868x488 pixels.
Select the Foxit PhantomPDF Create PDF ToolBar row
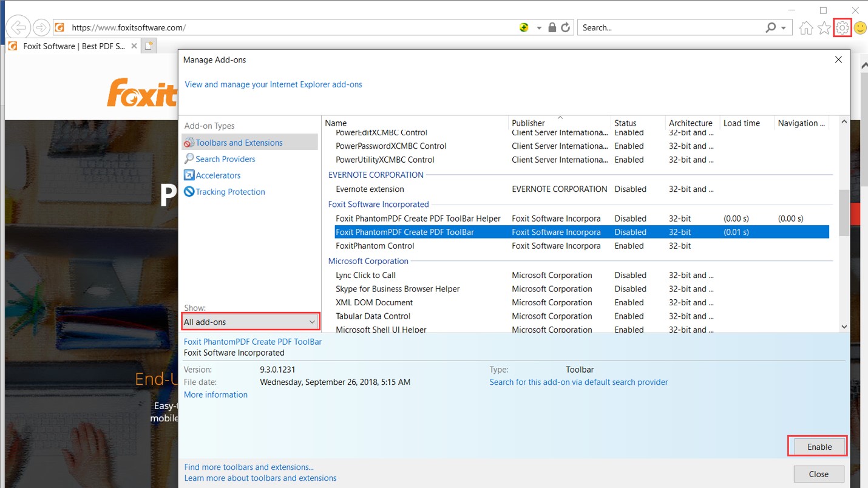point(582,232)
